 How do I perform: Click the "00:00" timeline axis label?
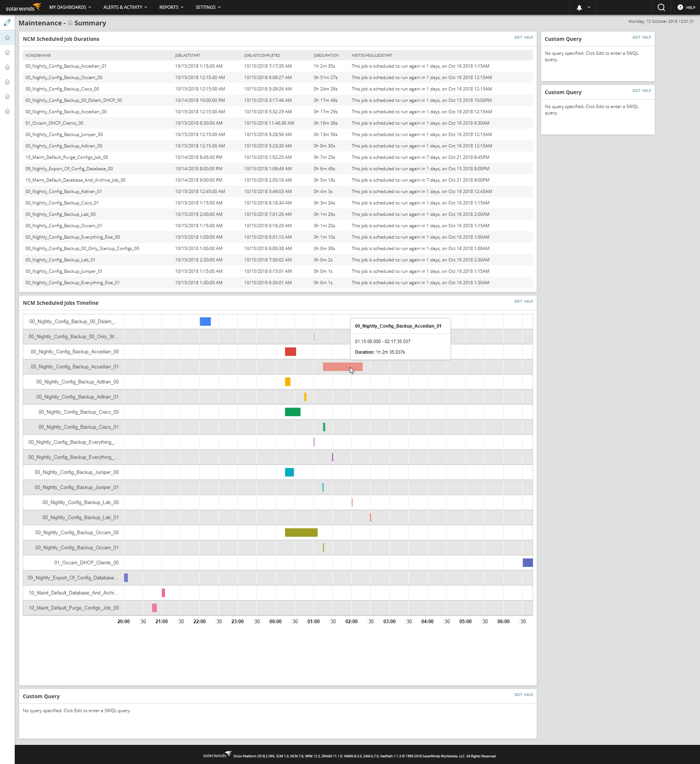click(x=276, y=621)
